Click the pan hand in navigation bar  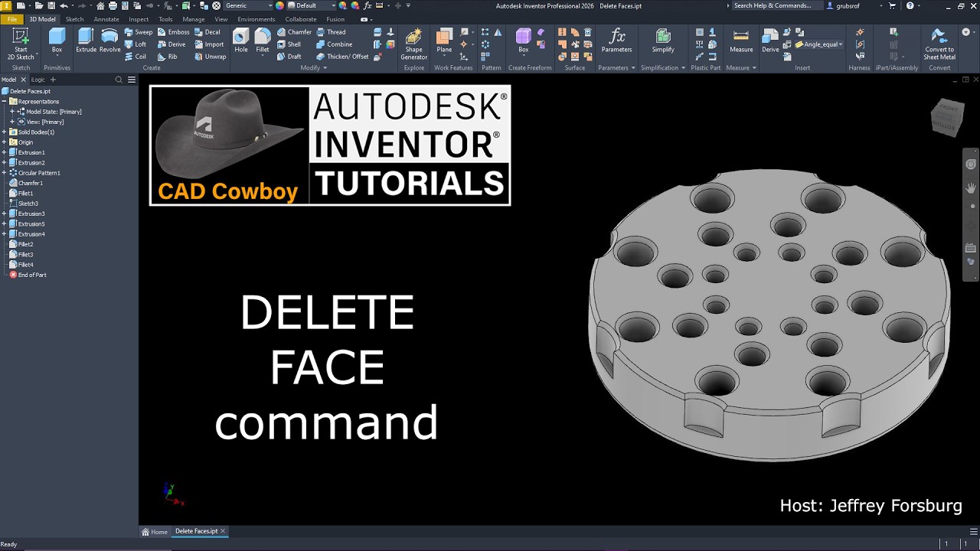[x=972, y=187]
